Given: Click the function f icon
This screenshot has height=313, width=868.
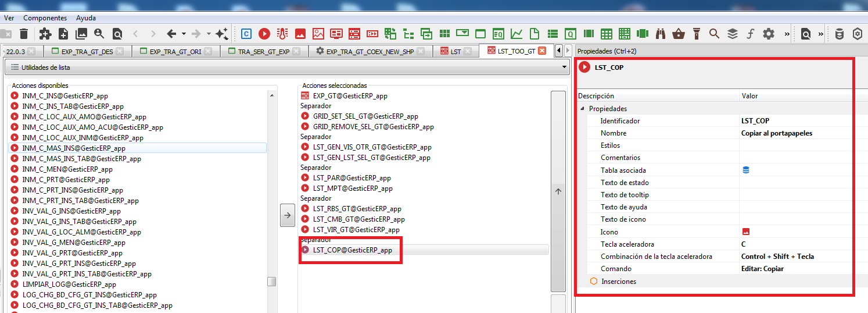Looking at the screenshot, I should [x=750, y=34].
